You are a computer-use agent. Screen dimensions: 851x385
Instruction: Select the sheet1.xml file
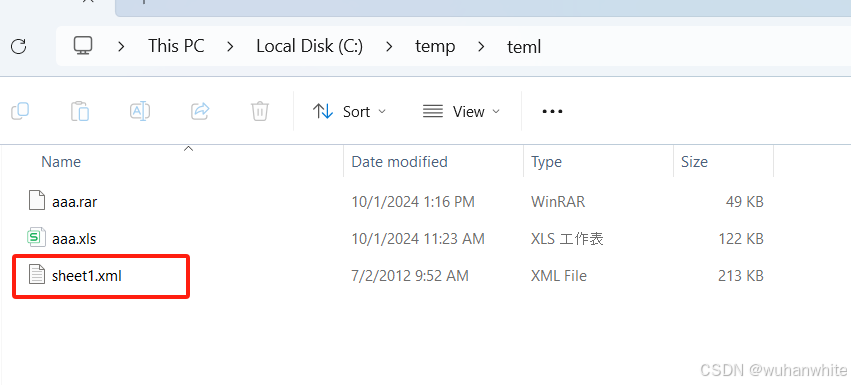87,276
